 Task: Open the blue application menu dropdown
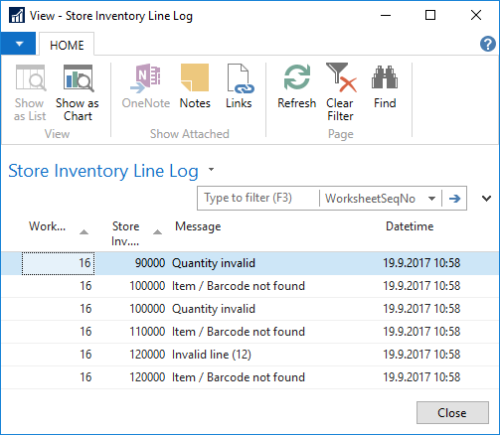click(x=18, y=44)
